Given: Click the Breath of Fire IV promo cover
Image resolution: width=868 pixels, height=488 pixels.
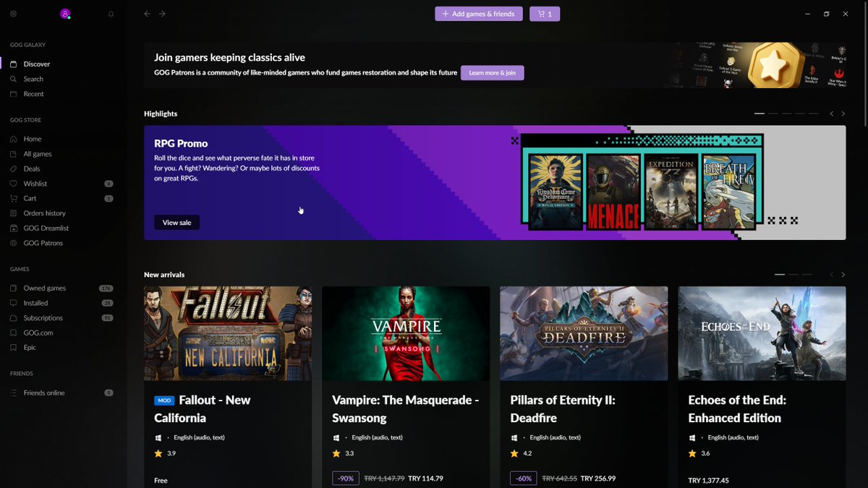Looking at the screenshot, I should pos(728,191).
